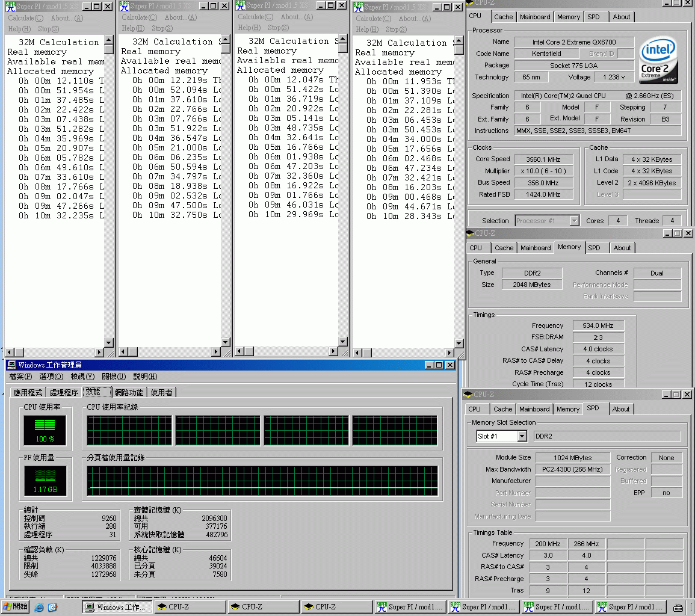Click first Super PI vertical scrollbar up arrow

(108, 41)
